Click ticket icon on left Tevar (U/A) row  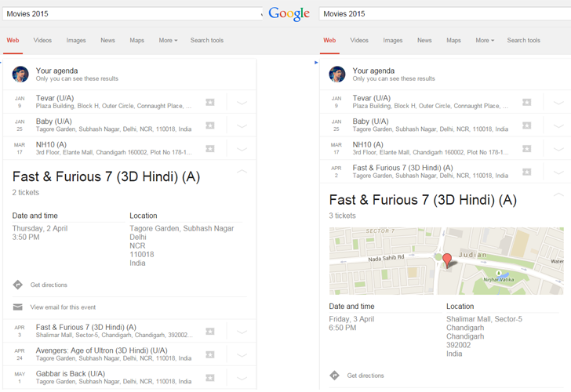209,102
